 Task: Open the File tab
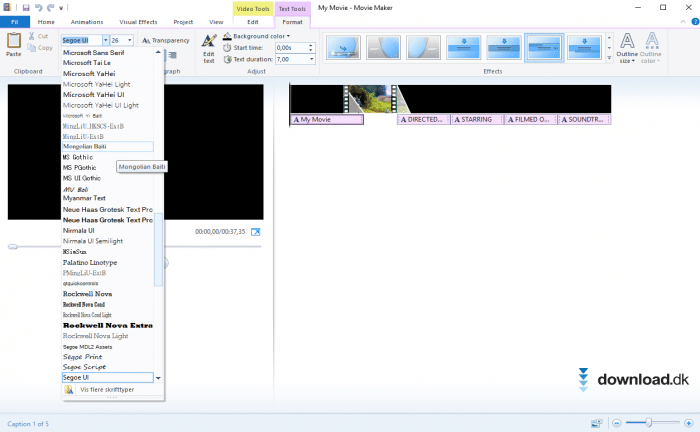point(15,22)
